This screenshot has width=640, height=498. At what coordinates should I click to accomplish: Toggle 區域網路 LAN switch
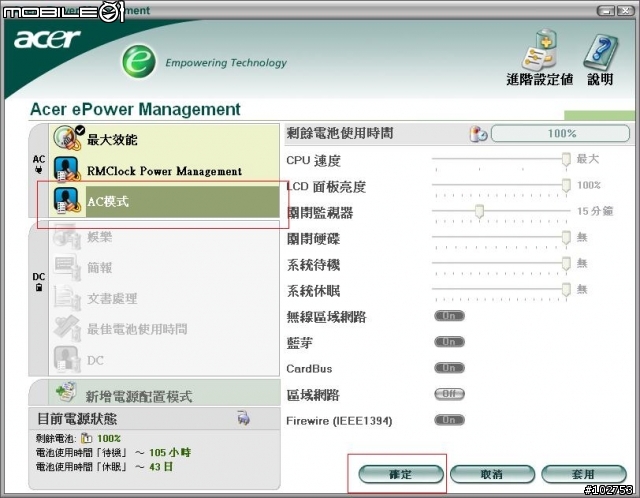pos(449,394)
